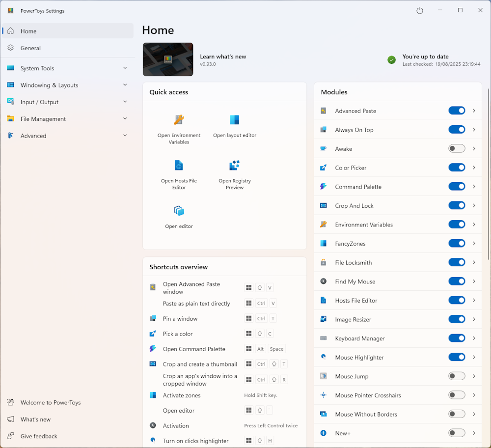Screen dimensions: 491x448
Task: Click the Color Picker module icon
Action: 324,168
